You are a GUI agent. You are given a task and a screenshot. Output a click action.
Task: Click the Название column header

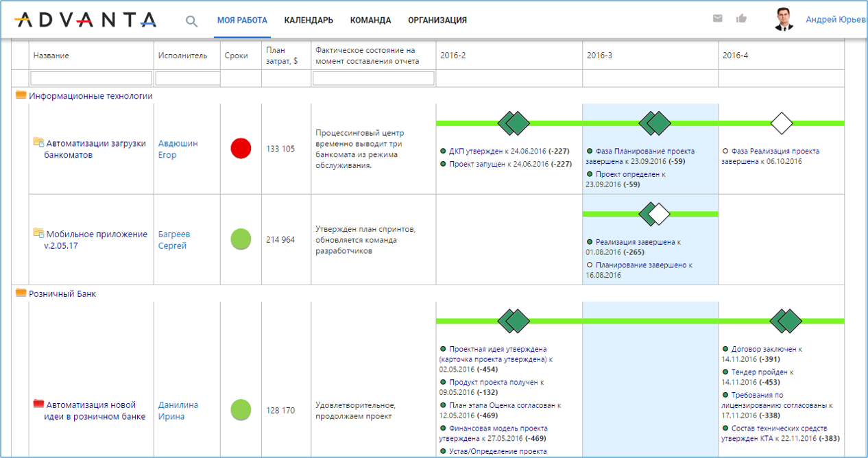(51, 56)
